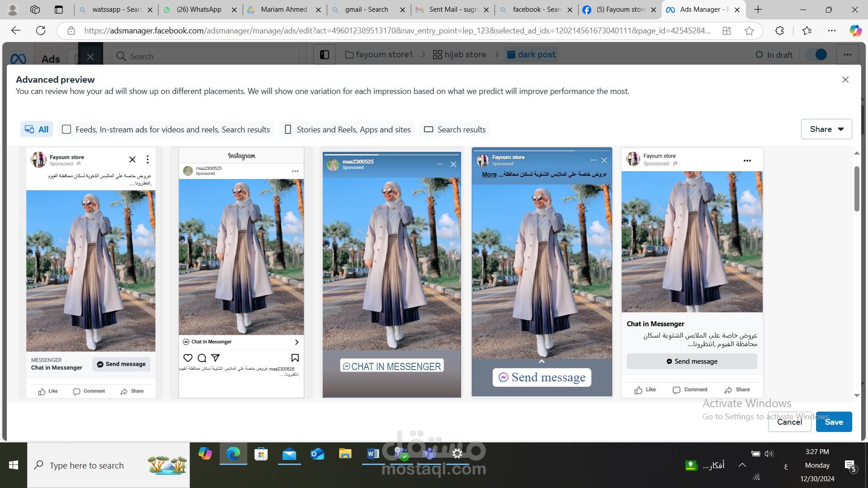
Task: Open the Meta logo menu
Action: point(18,59)
